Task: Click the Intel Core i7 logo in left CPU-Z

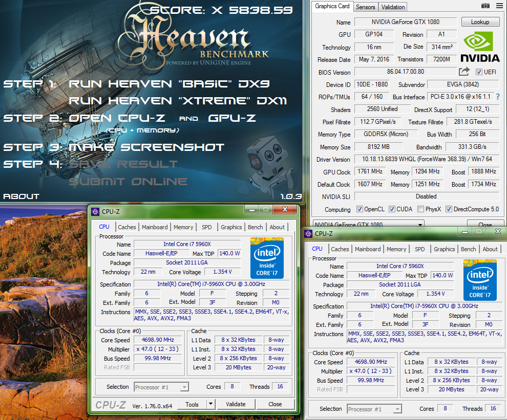Action: click(267, 258)
